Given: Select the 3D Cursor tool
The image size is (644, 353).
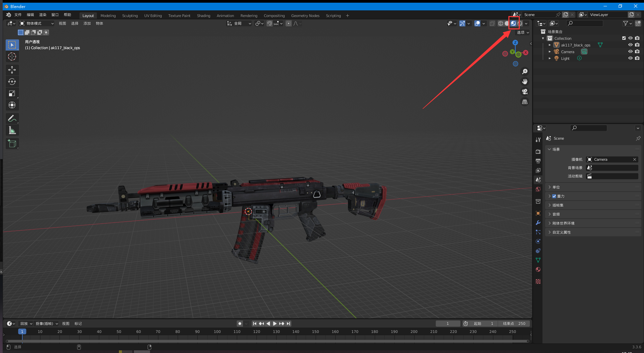Looking at the screenshot, I should pyautogui.click(x=12, y=56).
